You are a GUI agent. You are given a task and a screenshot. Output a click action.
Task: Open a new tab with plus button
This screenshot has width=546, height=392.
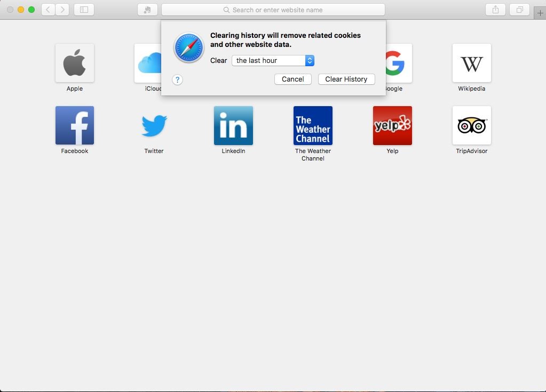[x=540, y=13]
